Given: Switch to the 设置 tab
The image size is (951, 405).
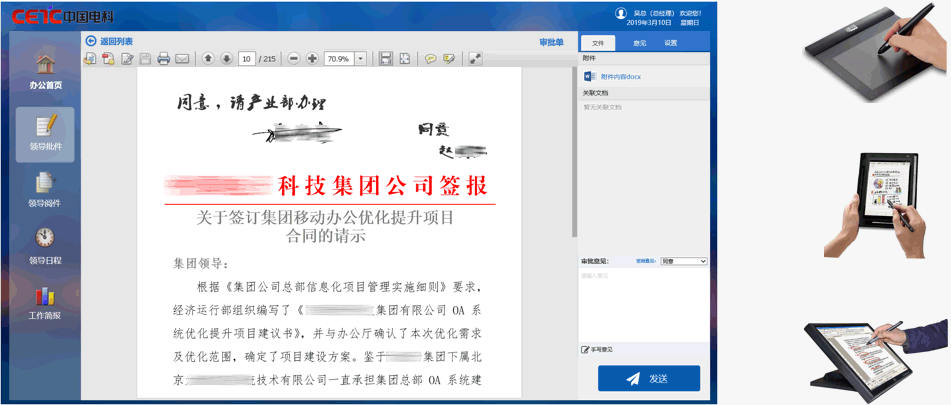Looking at the screenshot, I should click(670, 43).
